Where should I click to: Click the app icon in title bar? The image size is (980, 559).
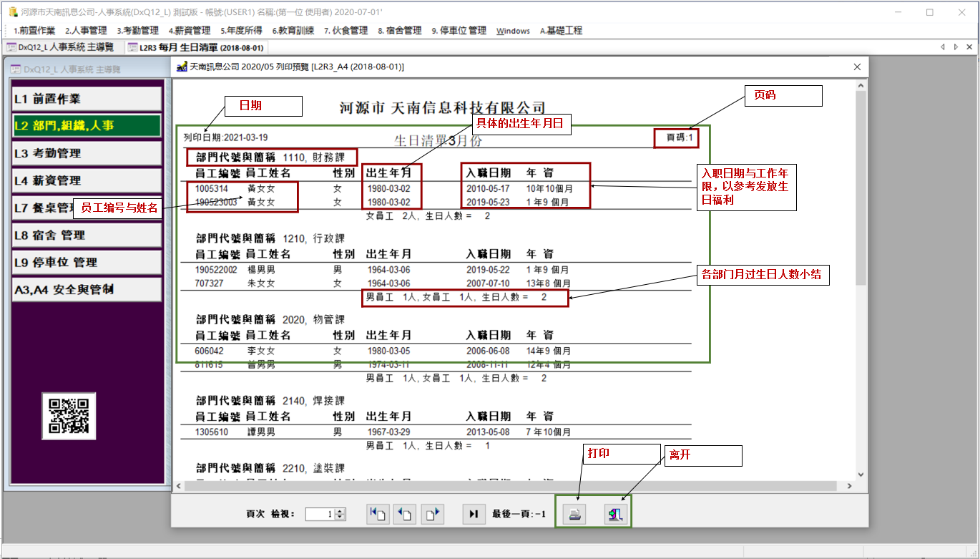12,12
